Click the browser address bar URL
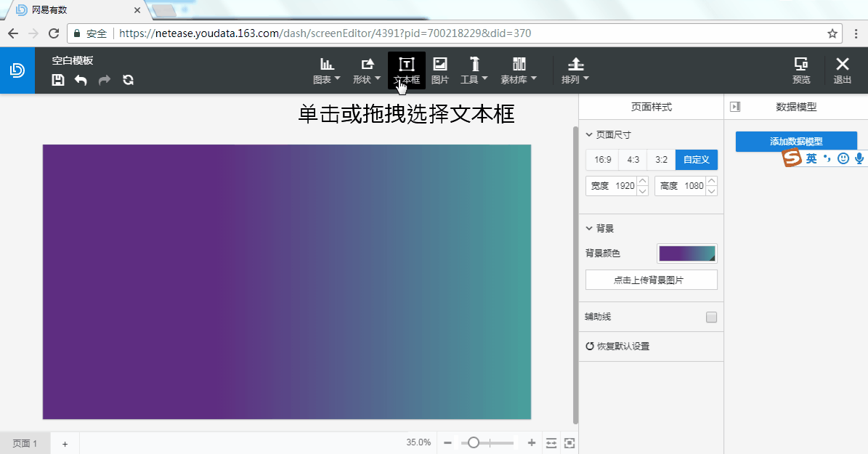Viewport: 868px width, 454px height. tap(325, 33)
